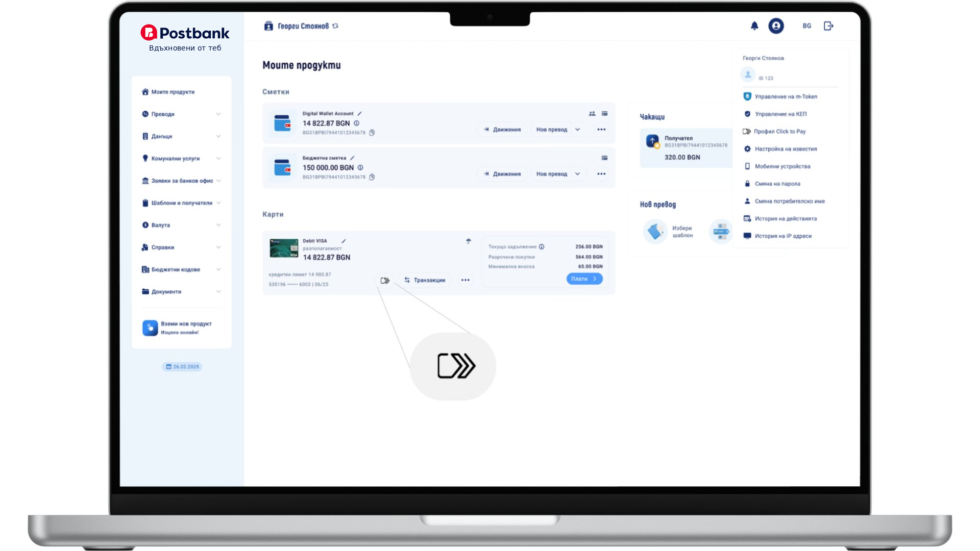Edit Бюджетна сметка name pencil
The height and width of the screenshot is (551, 980).
pos(352,158)
